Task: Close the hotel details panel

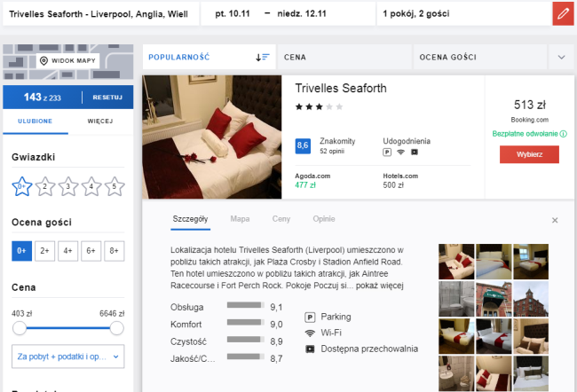Action: (x=555, y=220)
